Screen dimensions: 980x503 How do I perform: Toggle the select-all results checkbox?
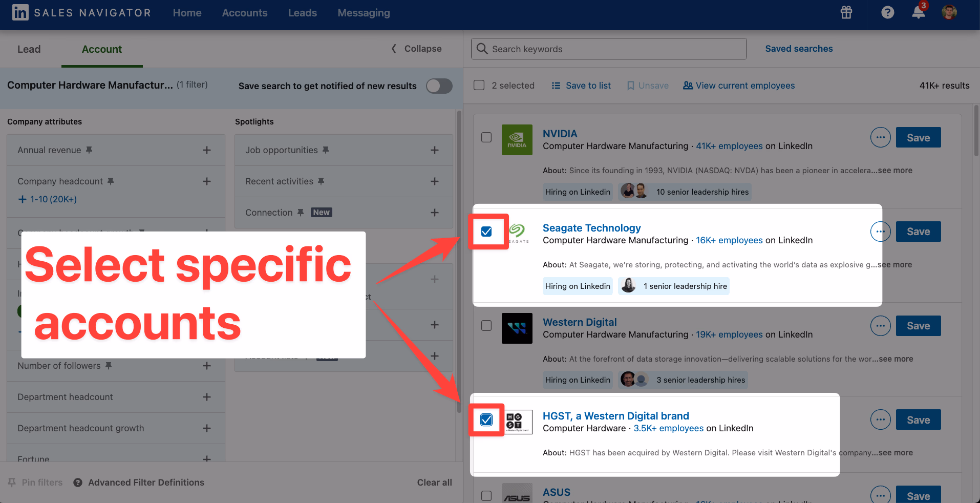(x=479, y=85)
